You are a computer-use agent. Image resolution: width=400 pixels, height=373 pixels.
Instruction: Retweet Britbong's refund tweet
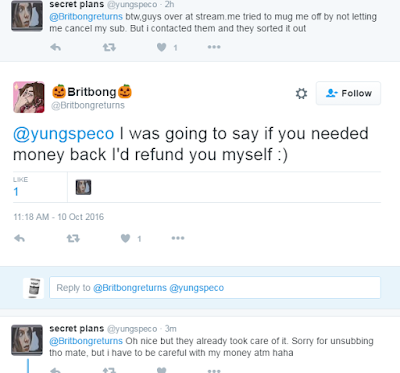coord(73,238)
